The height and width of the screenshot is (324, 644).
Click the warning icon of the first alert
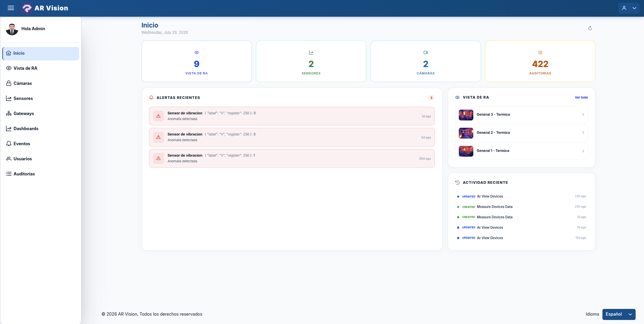tap(158, 116)
